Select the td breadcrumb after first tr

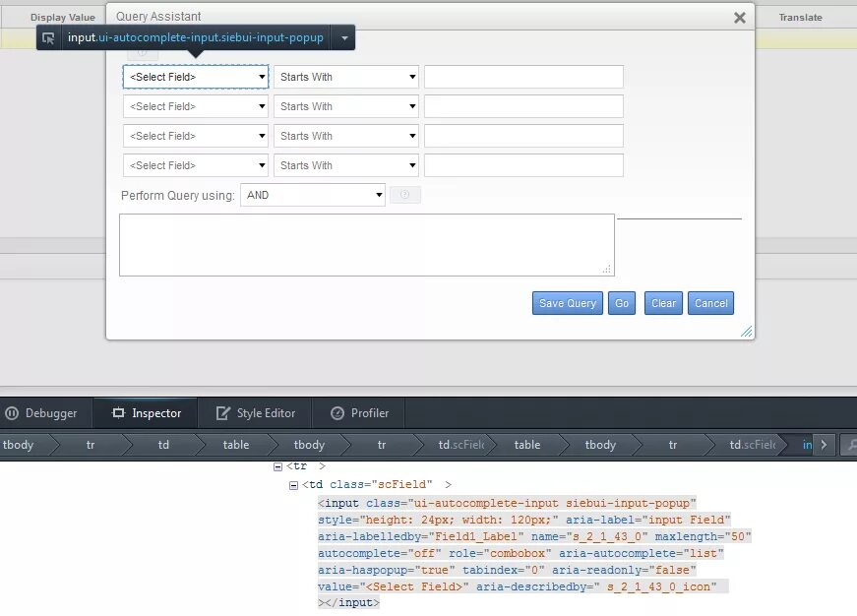click(x=163, y=445)
